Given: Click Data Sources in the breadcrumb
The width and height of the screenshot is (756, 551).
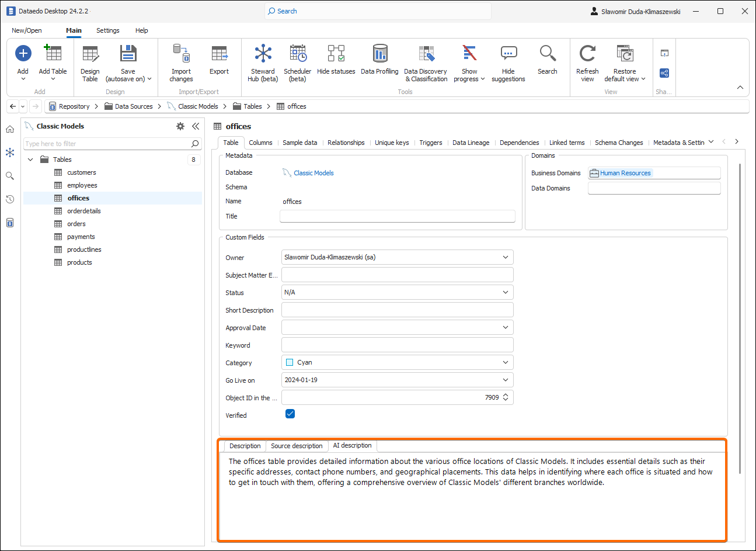Looking at the screenshot, I should [134, 106].
